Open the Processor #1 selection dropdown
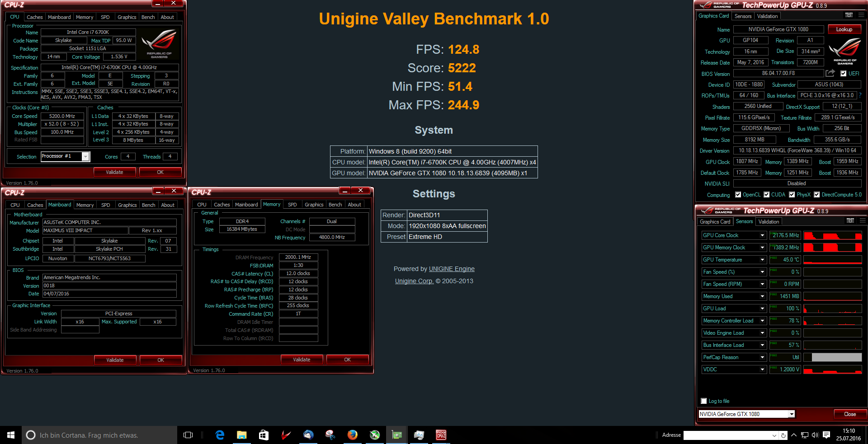 tap(85, 156)
